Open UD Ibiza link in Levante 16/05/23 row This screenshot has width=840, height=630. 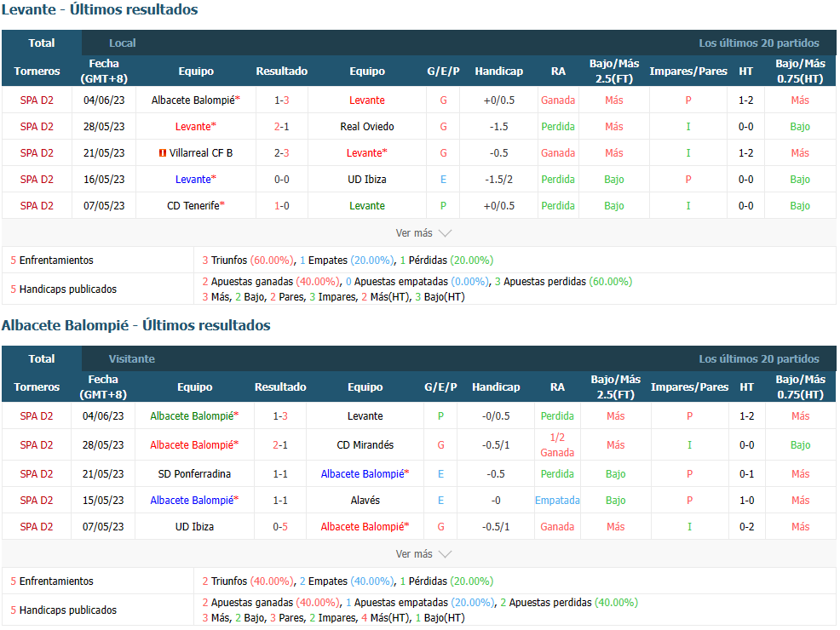coord(367,180)
